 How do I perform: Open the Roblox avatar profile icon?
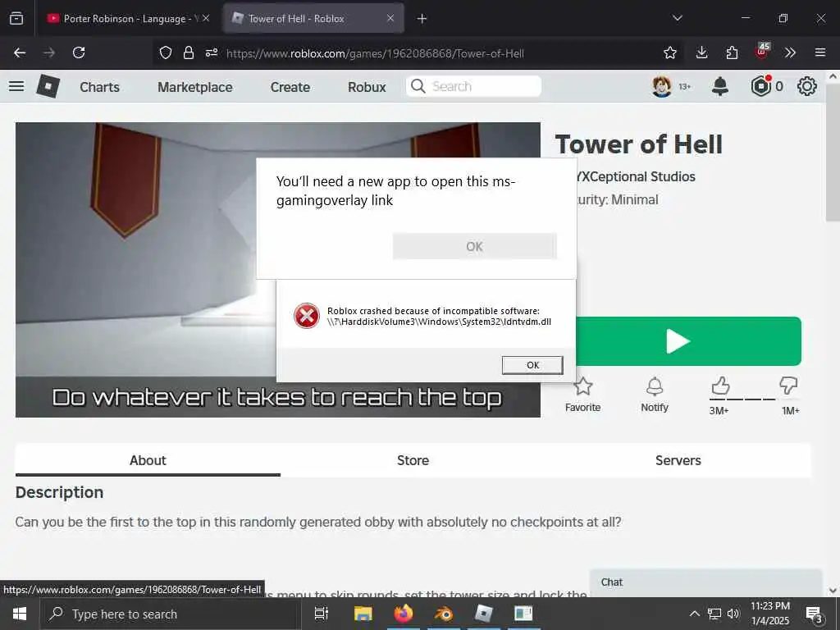[x=662, y=86]
